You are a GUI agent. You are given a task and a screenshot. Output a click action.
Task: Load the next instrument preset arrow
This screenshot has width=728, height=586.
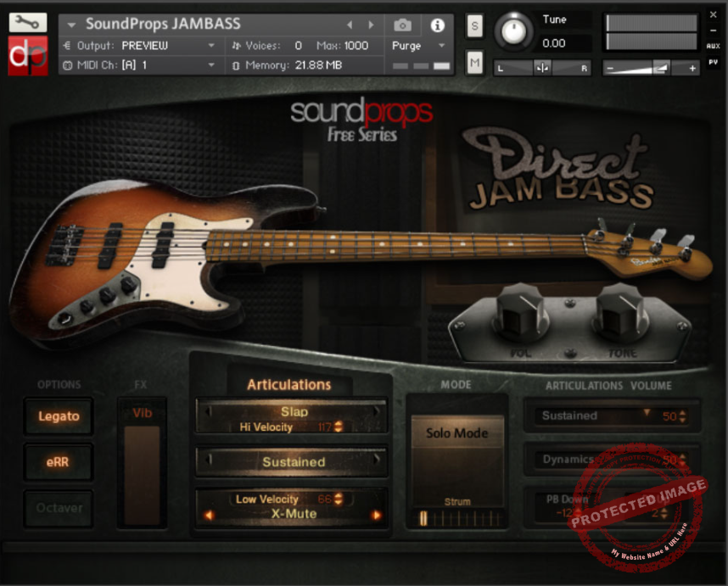pos(371,25)
